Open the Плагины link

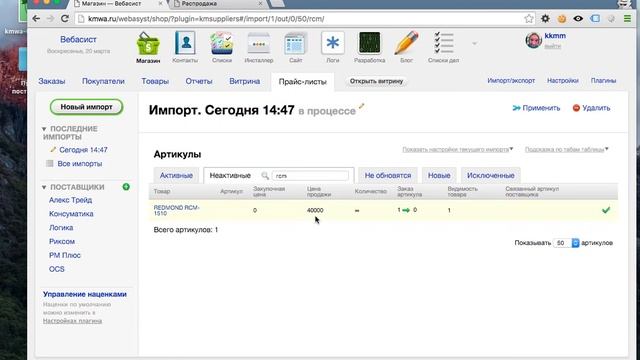603,81
